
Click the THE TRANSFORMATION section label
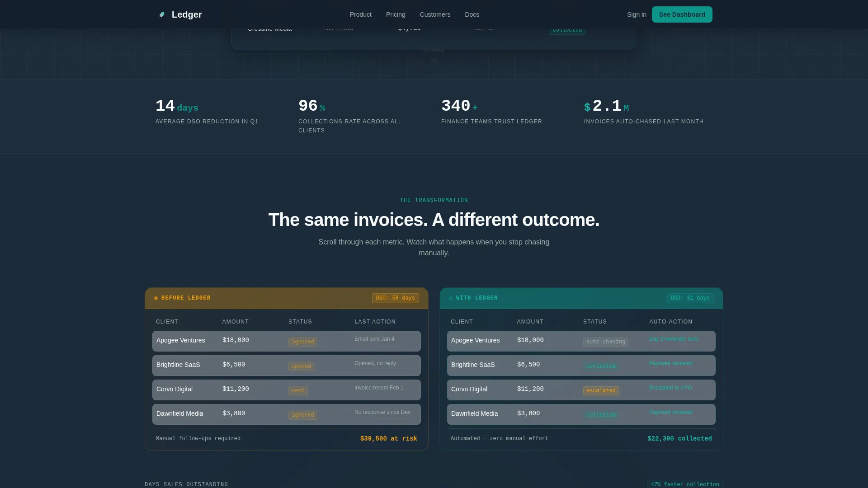click(434, 200)
